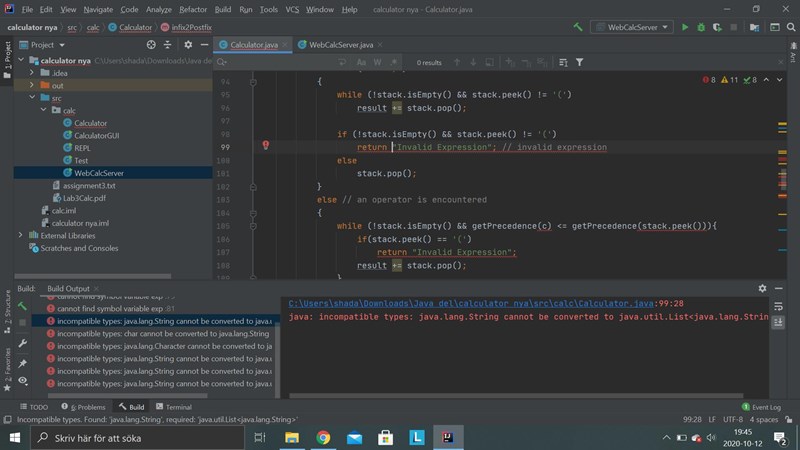The height and width of the screenshot is (450, 800).
Task: Open the Terminal tool window button
Action: click(173, 407)
